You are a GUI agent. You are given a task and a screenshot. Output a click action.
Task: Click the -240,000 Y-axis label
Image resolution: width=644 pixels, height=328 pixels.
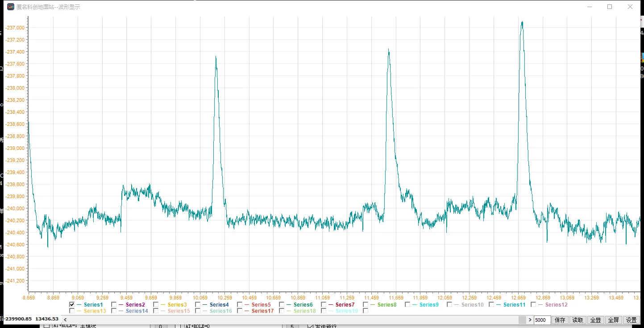tap(15, 208)
